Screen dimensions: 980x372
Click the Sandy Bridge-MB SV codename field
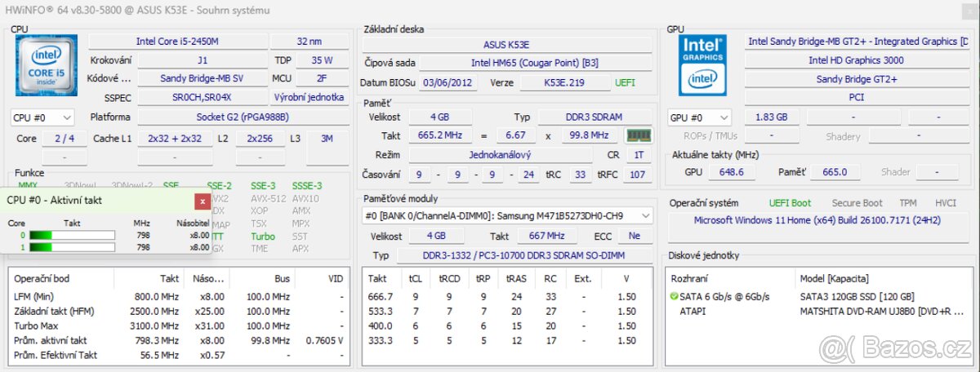point(202,79)
